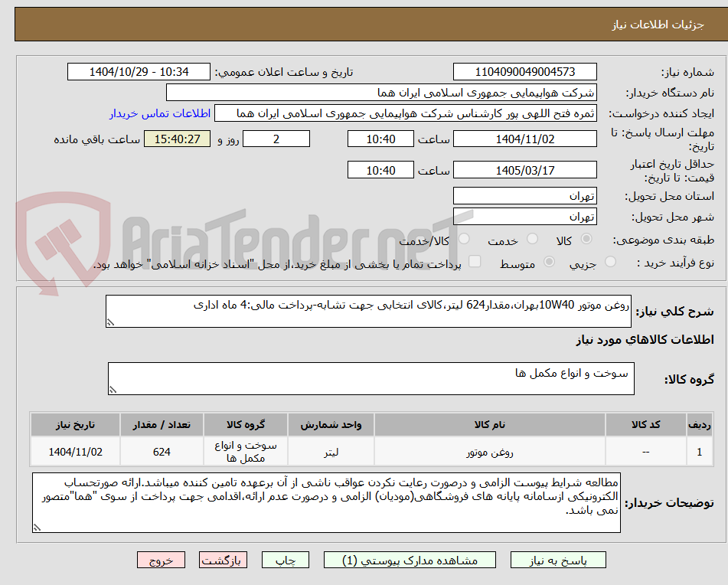Select the کالا radio button

click(586, 240)
